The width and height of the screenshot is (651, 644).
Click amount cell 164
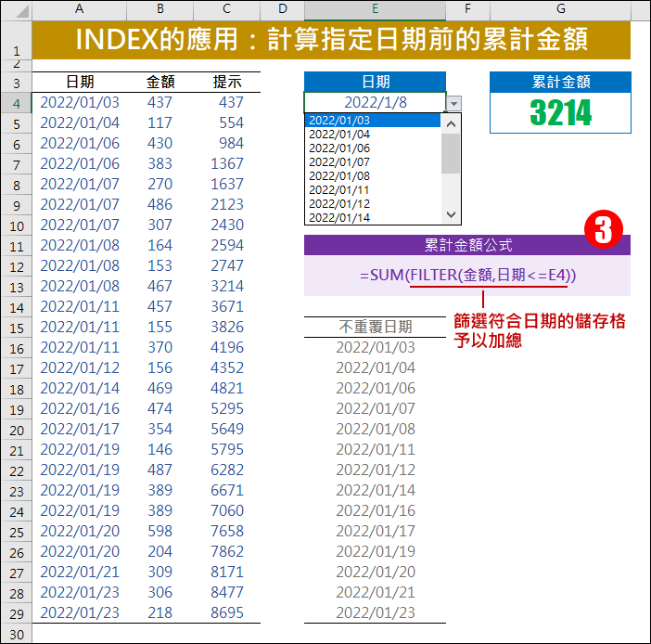(x=160, y=245)
